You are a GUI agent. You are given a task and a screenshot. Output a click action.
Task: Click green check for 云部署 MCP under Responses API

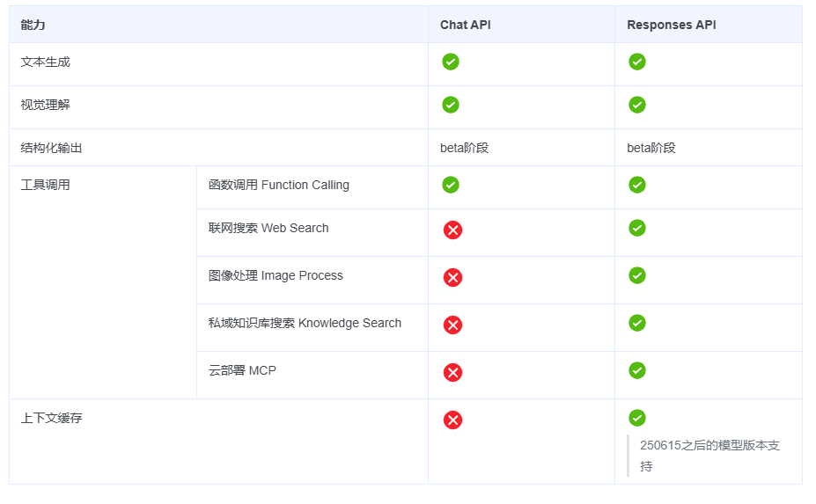(637, 370)
